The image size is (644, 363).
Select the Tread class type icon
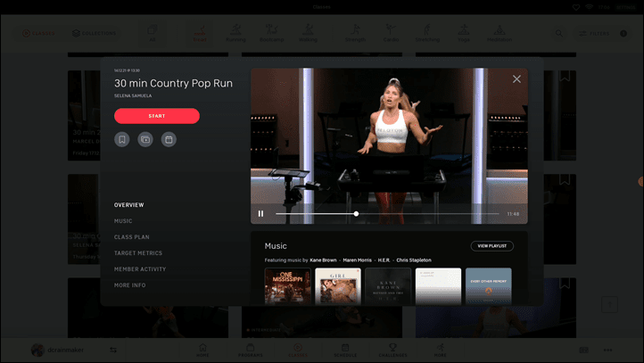(200, 33)
